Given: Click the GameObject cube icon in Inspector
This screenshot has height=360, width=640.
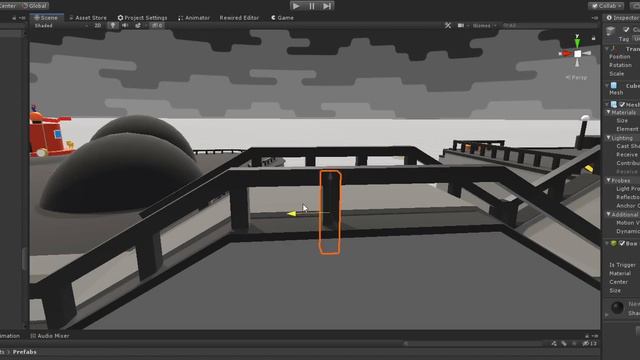Looking at the screenshot, I should coord(611,31).
